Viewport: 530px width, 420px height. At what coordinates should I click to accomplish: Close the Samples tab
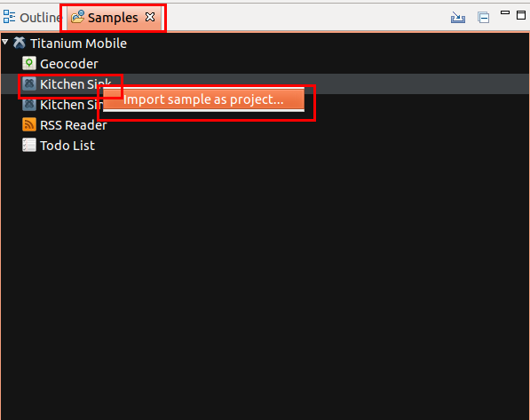(150, 17)
